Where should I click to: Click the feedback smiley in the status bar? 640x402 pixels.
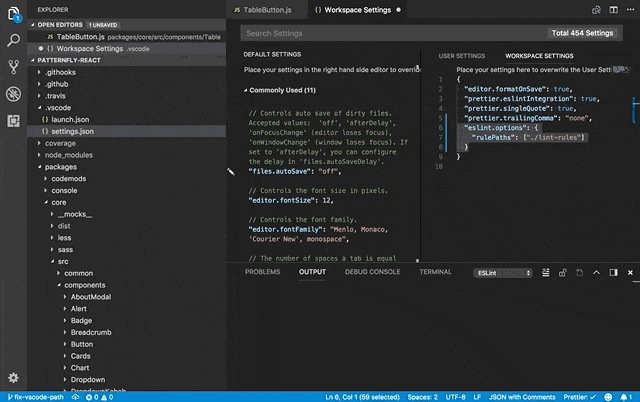pos(608,397)
